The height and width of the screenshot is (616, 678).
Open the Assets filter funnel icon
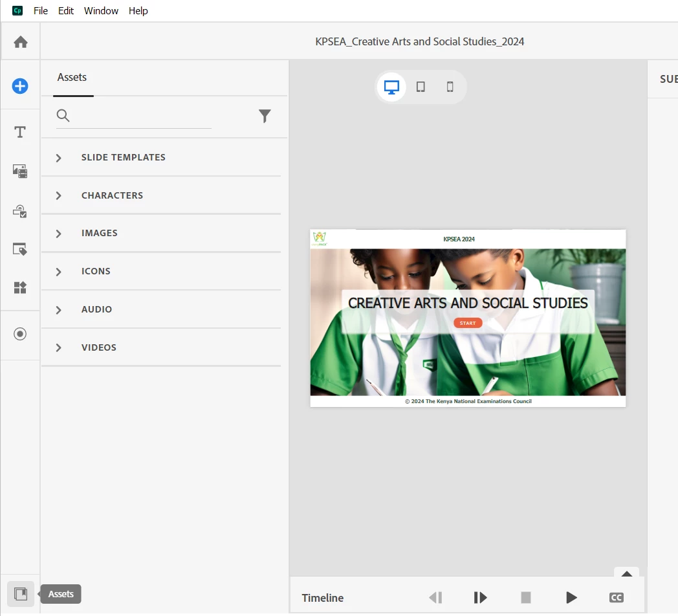click(x=265, y=116)
